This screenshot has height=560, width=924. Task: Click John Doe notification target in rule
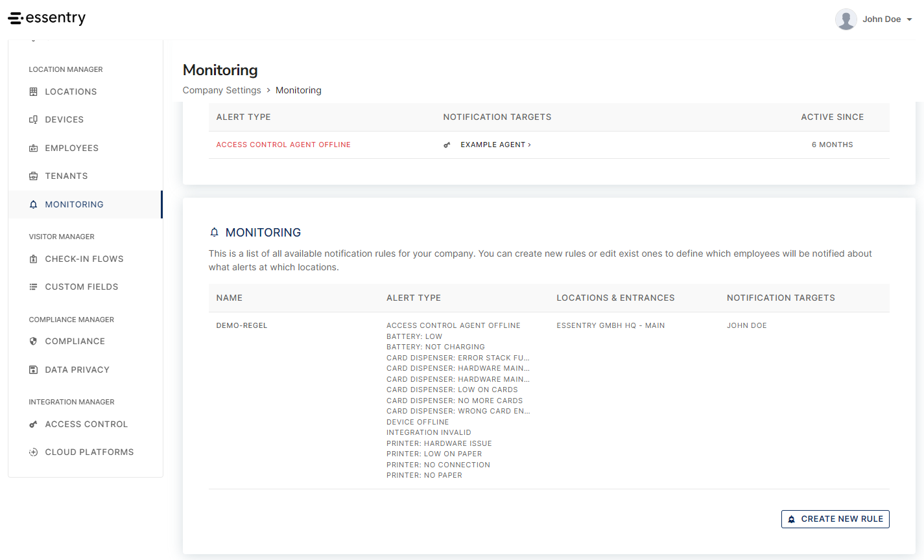click(x=747, y=325)
